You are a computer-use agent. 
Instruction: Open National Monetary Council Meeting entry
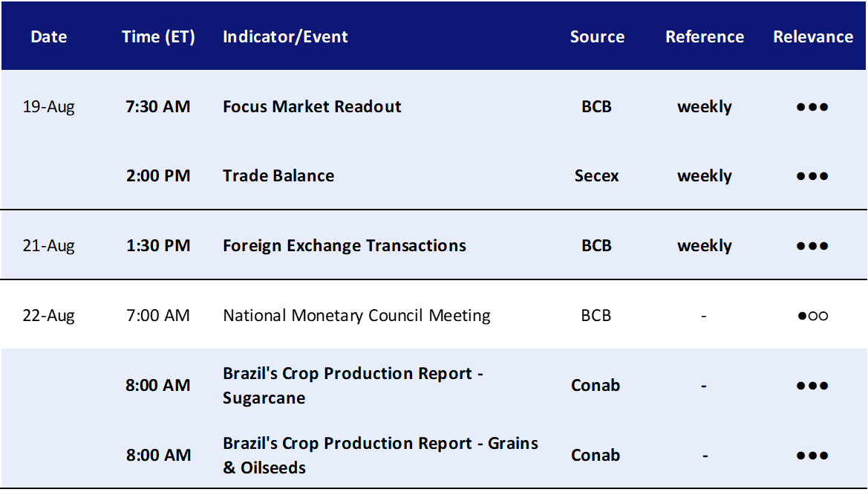356,315
